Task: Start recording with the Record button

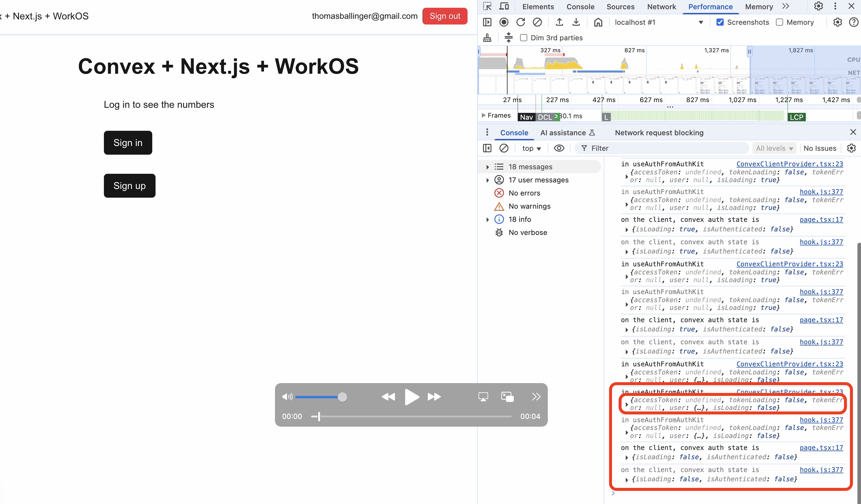Action: coord(504,22)
